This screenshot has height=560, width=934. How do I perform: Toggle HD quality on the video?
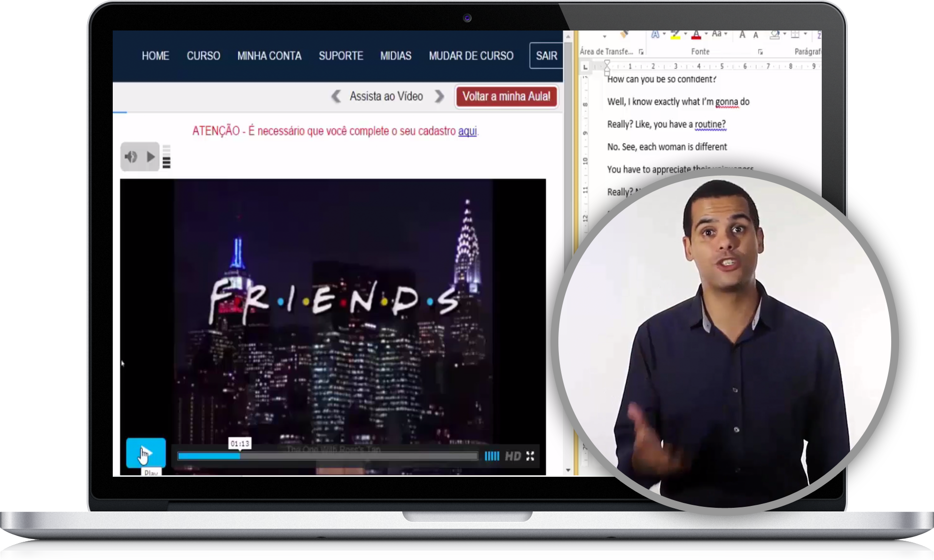(513, 456)
